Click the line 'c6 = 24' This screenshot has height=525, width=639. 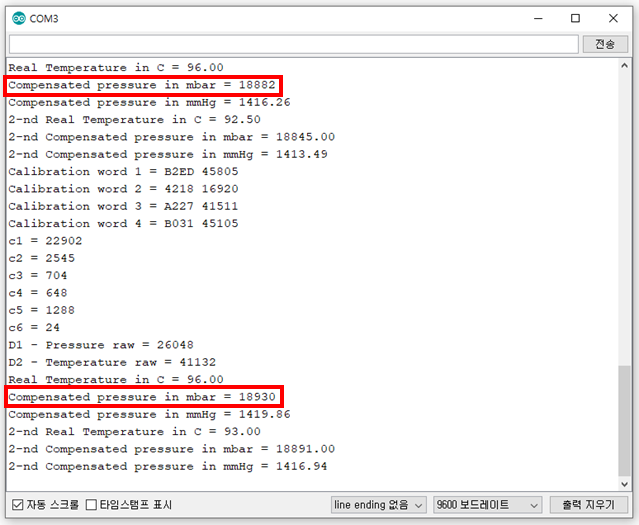point(34,328)
